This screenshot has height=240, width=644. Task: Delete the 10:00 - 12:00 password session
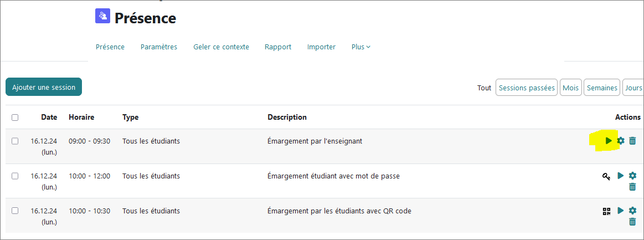coord(632,187)
